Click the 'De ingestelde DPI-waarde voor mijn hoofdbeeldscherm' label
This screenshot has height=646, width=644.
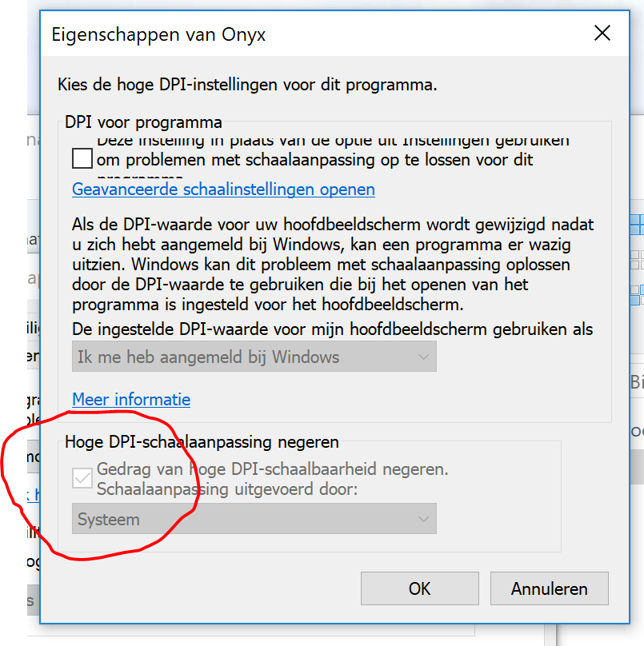(332, 329)
